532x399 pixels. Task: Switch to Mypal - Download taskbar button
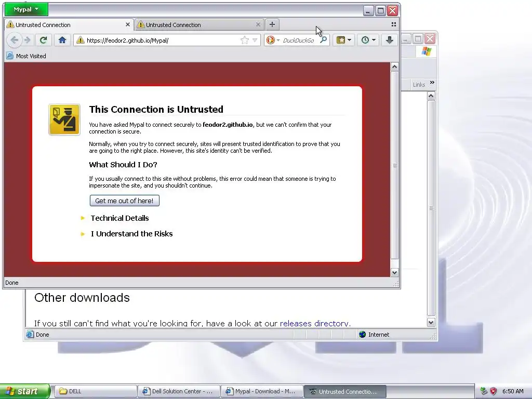point(262,391)
